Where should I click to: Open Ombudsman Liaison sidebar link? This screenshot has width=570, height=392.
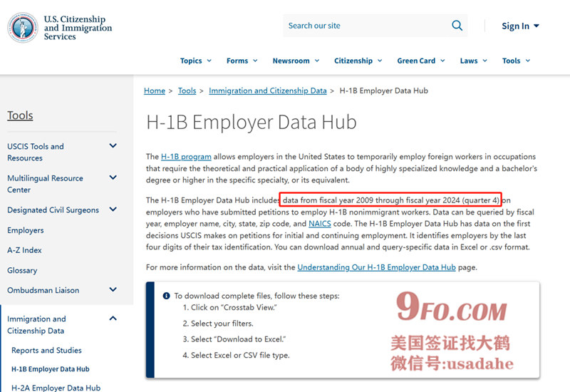click(43, 290)
